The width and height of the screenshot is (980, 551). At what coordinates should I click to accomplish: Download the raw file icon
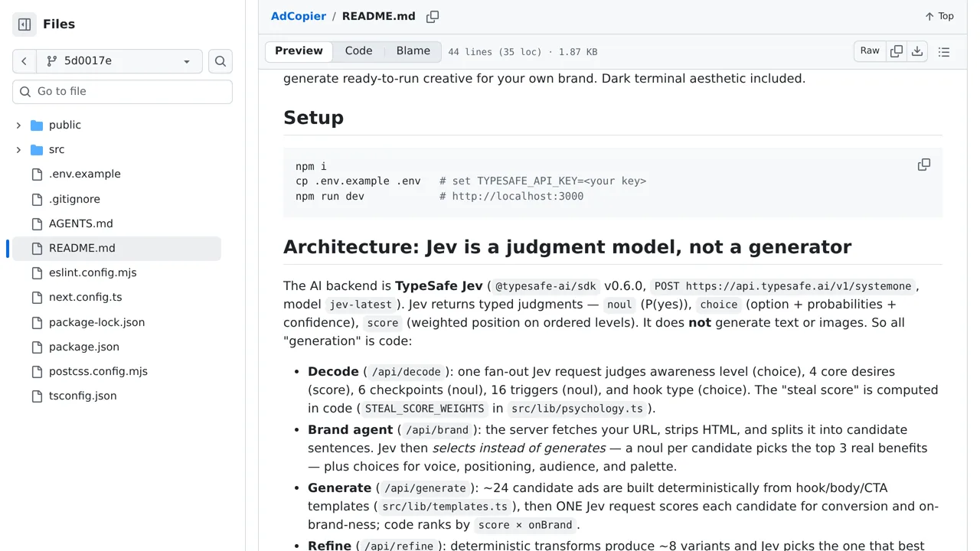tap(917, 51)
